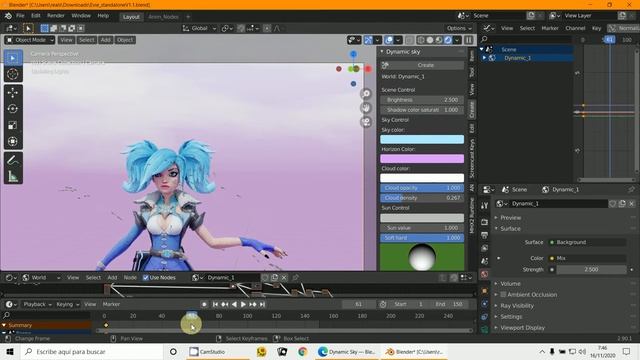Select the Transform tool
This screenshot has width=640, height=360.
coord(13,141)
